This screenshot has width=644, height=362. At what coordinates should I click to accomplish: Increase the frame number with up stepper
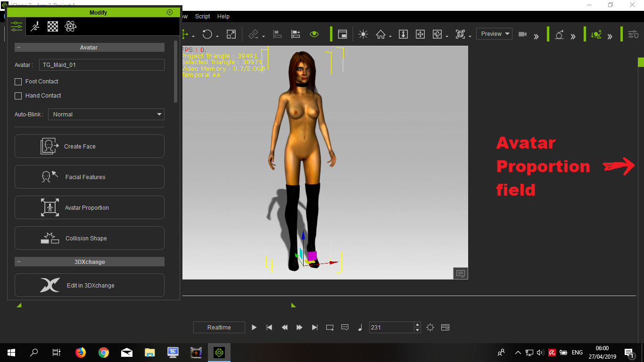pyautogui.click(x=417, y=325)
